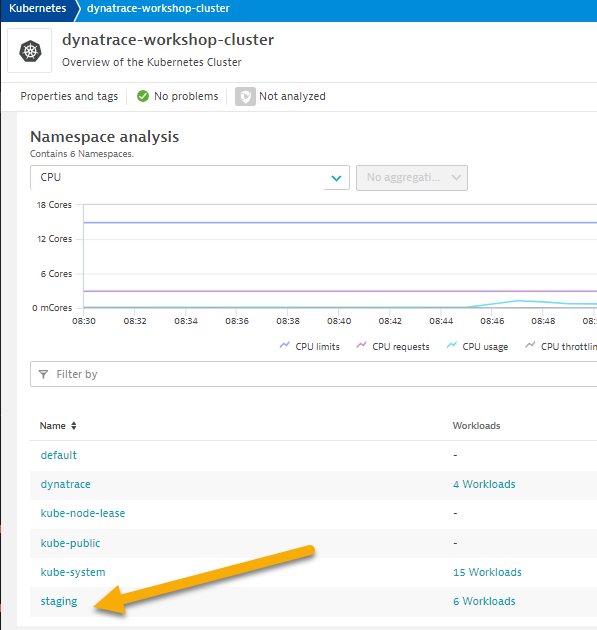Open the staging namespace link
Image resolution: width=597 pixels, height=630 pixels.
click(x=59, y=601)
